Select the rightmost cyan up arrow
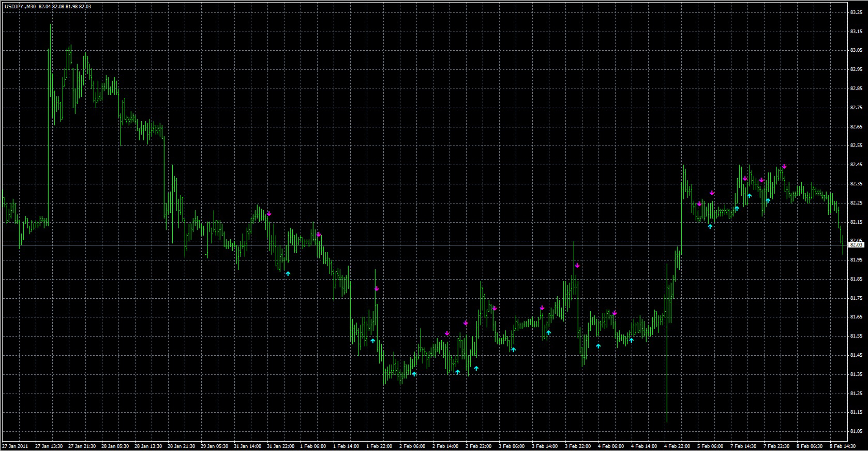 768,200
